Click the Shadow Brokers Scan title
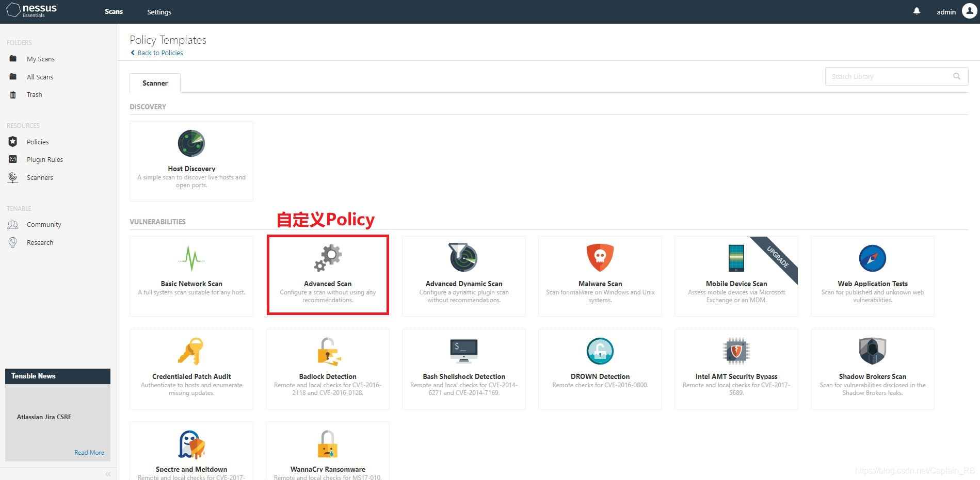The height and width of the screenshot is (480, 980). tap(873, 376)
